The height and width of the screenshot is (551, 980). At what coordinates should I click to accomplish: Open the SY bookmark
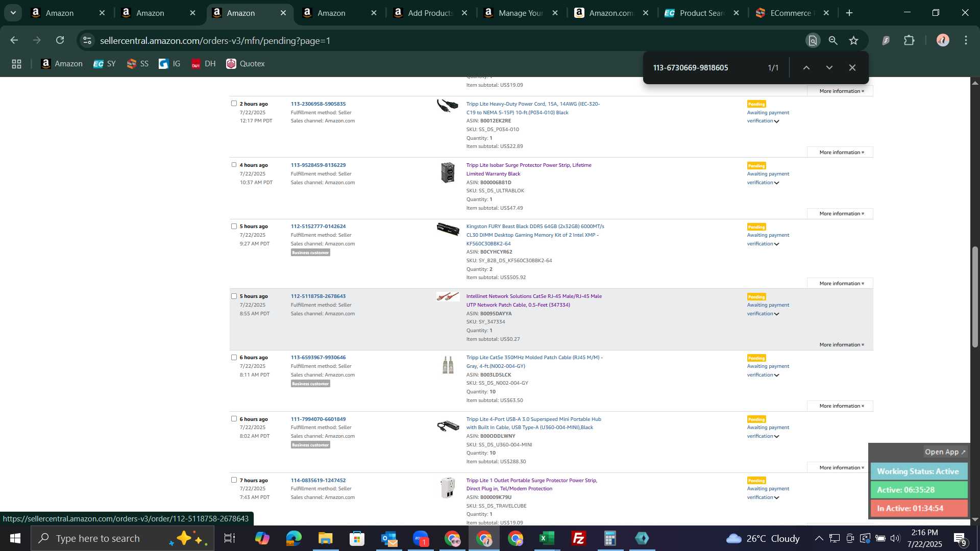click(105, 64)
